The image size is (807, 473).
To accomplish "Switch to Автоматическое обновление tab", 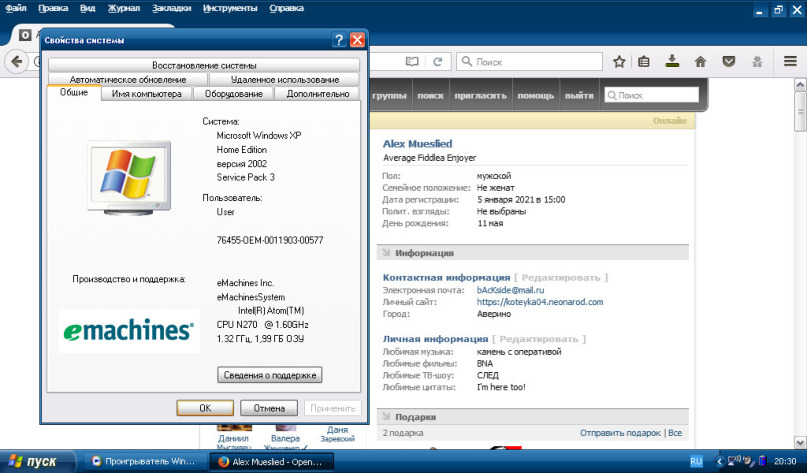I will (x=128, y=79).
